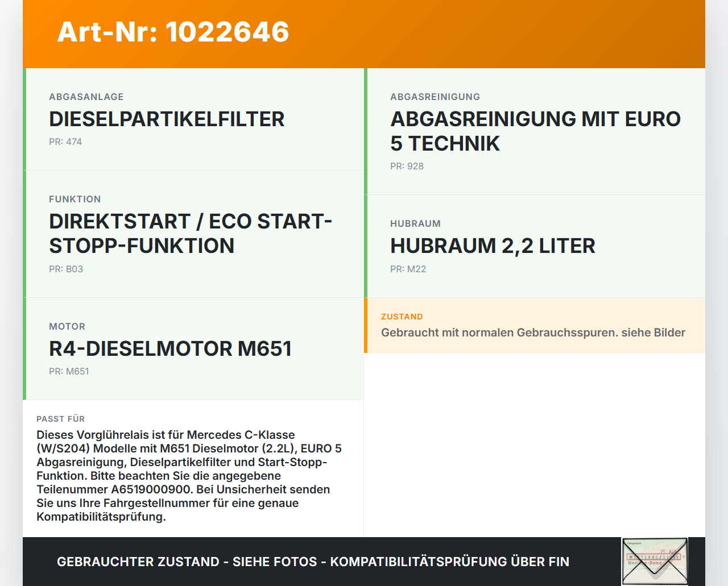Select the PR: B03 code label
This screenshot has width=728, height=586.
click(66, 269)
